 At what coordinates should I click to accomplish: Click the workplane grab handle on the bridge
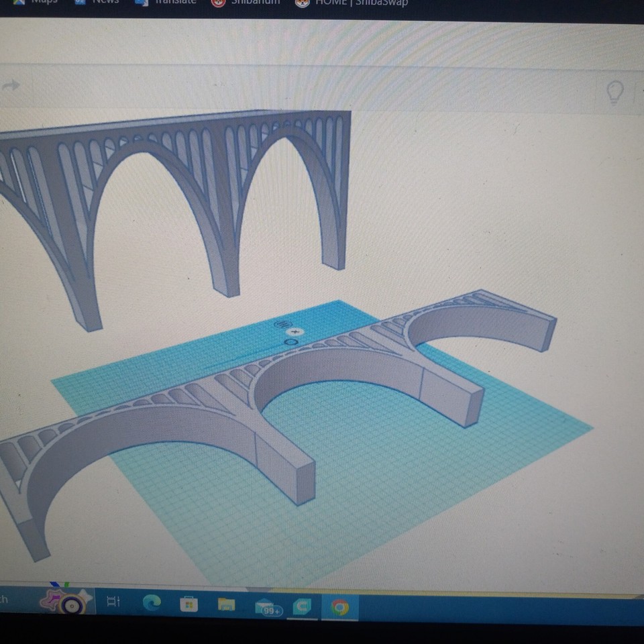(x=283, y=324)
